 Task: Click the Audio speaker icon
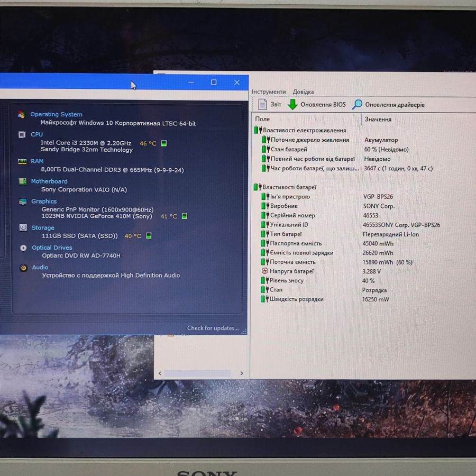coord(23,268)
